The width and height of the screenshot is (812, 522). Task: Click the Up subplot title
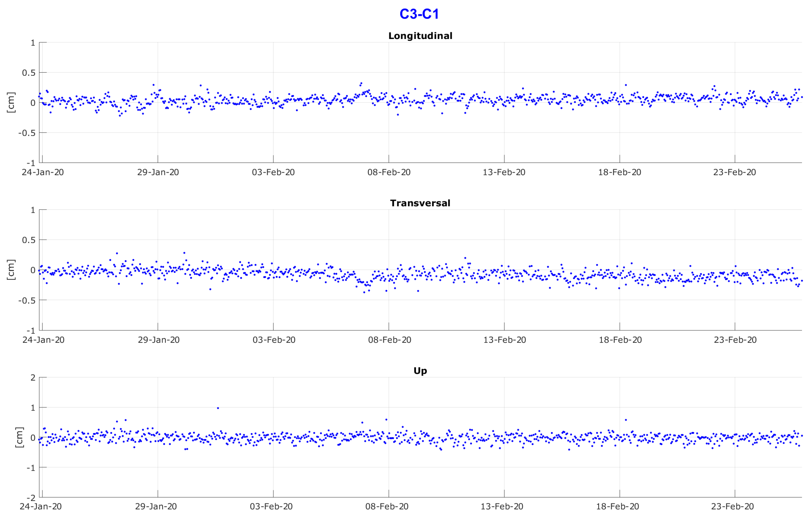(420, 370)
